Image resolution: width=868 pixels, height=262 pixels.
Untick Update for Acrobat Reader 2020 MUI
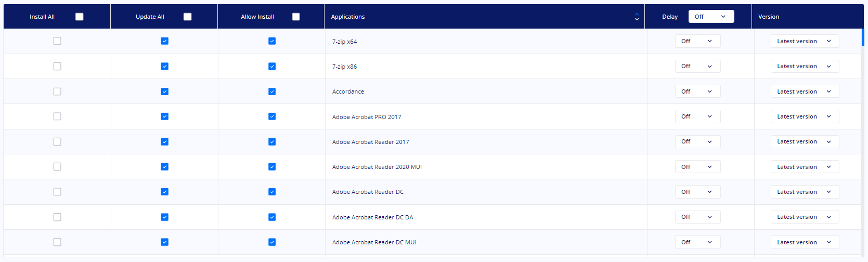coord(164,167)
